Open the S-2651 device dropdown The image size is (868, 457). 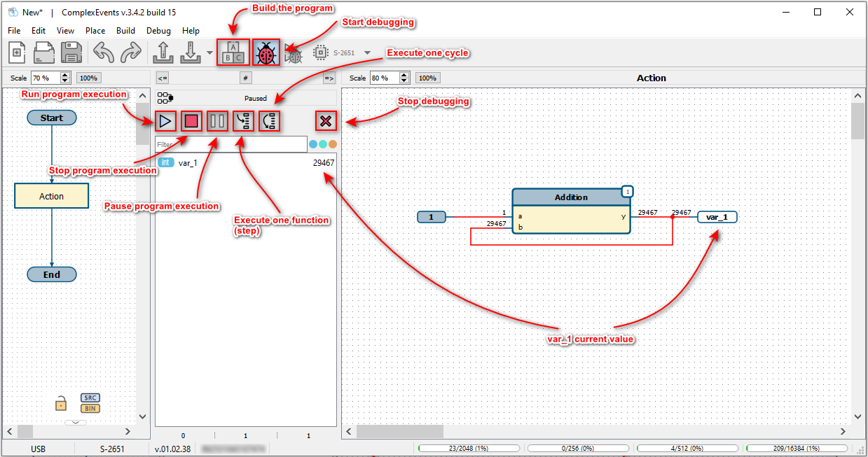click(367, 52)
